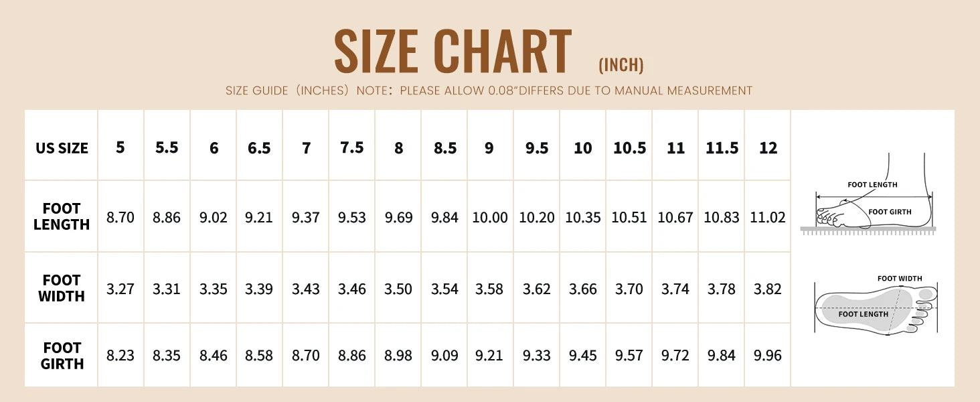Click foot girth value 9.96
Viewport: 980px width, 402px height.
[x=768, y=356]
